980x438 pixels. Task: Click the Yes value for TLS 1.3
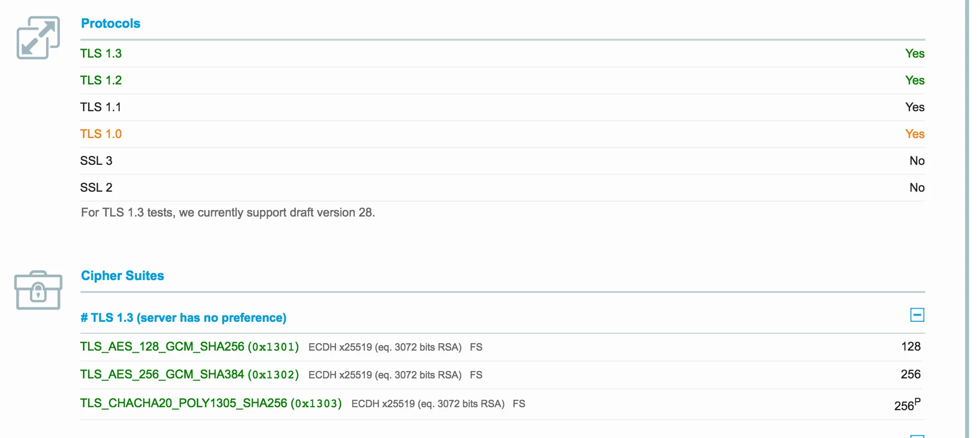click(914, 54)
